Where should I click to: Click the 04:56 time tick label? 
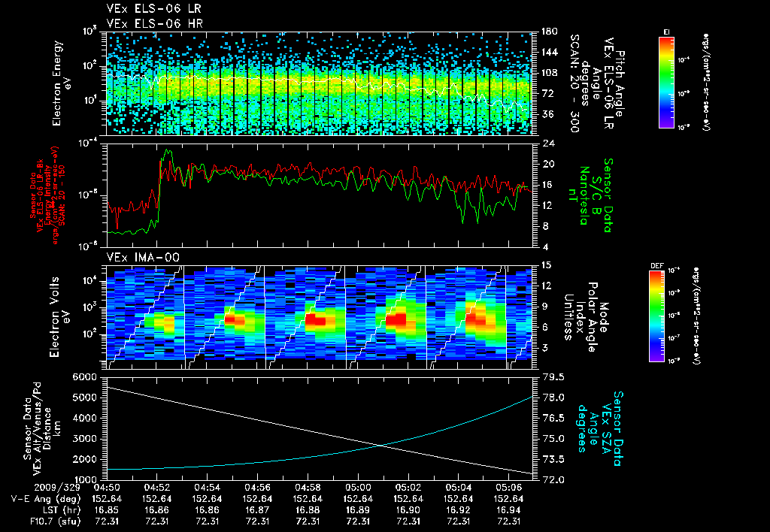(257, 488)
